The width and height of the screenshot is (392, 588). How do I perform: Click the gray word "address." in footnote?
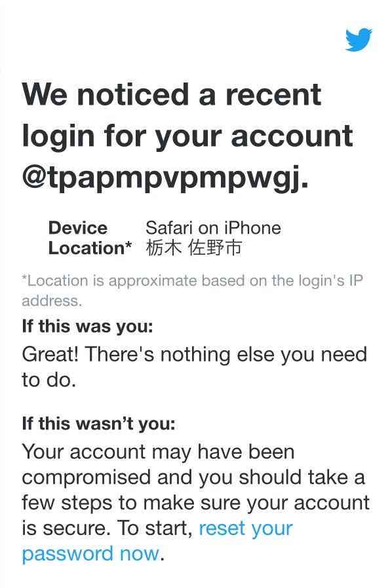pos(52,301)
